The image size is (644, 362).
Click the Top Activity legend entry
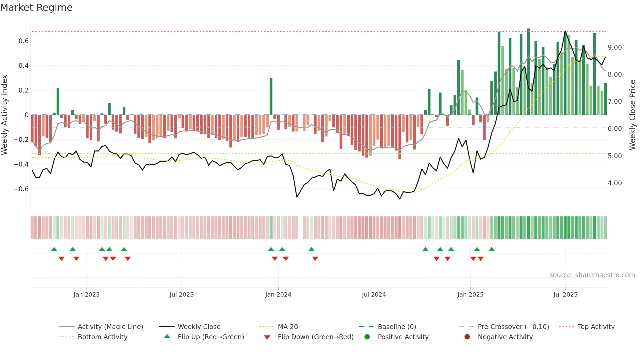click(x=587, y=327)
